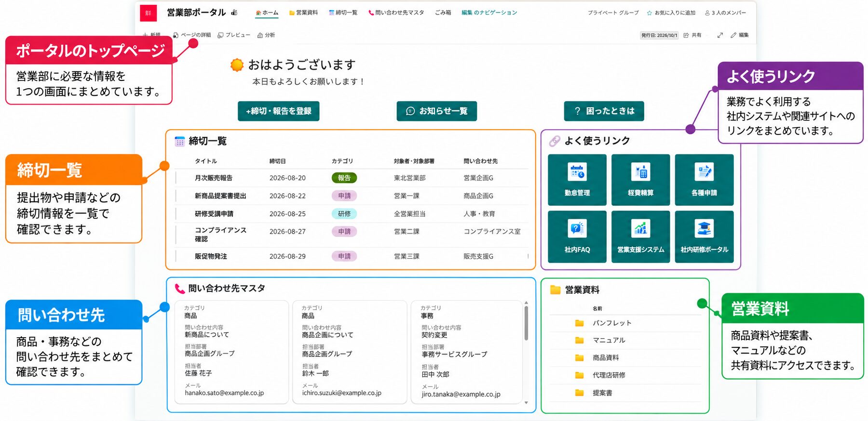Click the green 報告 category badge
The width and height of the screenshot is (868, 421).
pyautogui.click(x=344, y=178)
